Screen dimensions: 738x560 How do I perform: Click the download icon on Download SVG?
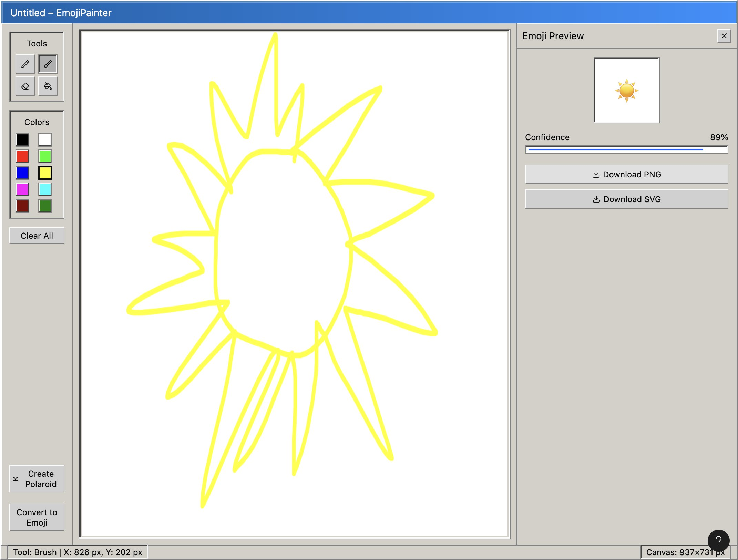click(596, 199)
